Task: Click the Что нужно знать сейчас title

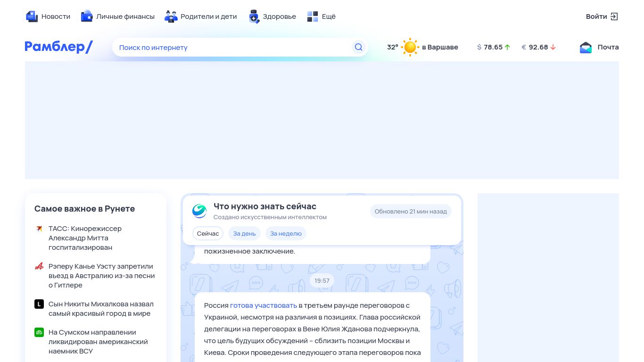Action: click(x=265, y=206)
